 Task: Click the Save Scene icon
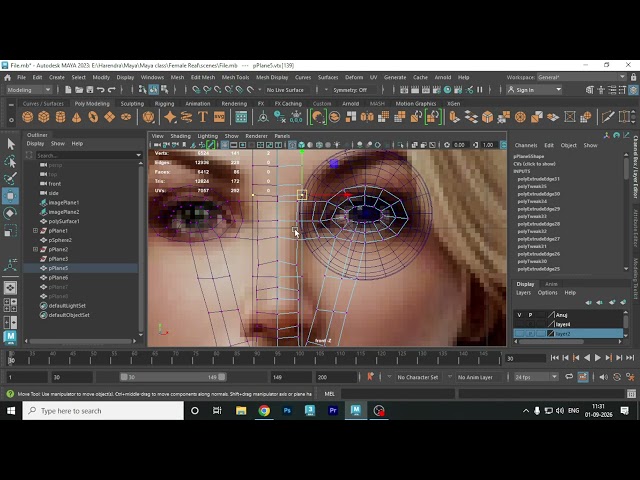90,90
